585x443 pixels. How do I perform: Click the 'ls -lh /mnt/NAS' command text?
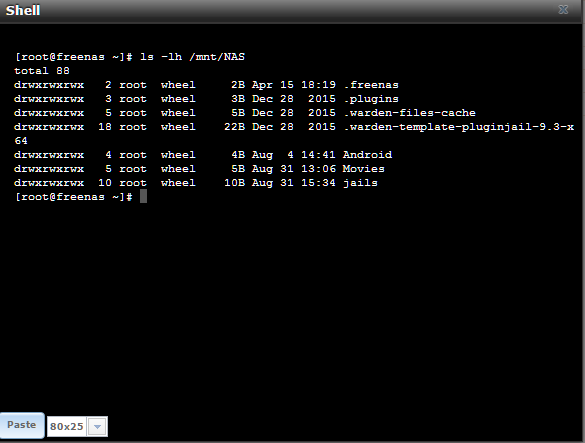193,57
